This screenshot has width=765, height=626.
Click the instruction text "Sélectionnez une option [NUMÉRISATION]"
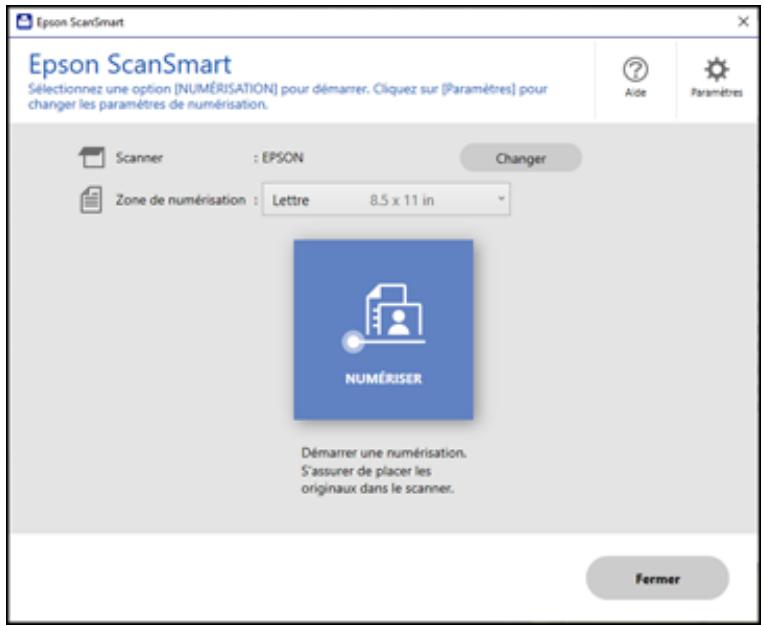(153, 89)
